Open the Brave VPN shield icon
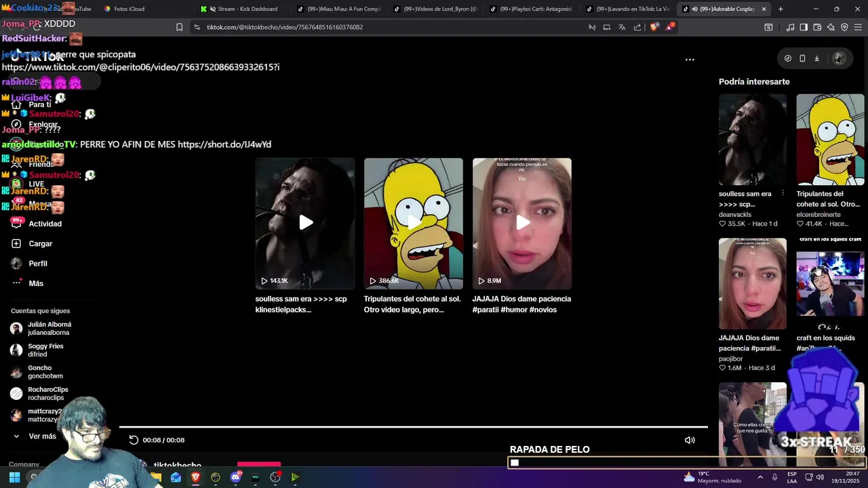This screenshot has width=868, height=488. [844, 27]
